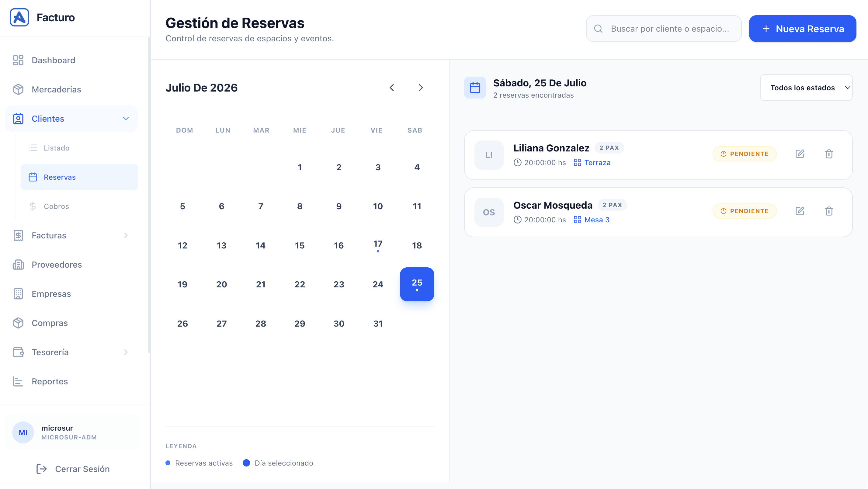868x489 pixels.
Task: Open the Listado submenu item
Action: click(79, 148)
